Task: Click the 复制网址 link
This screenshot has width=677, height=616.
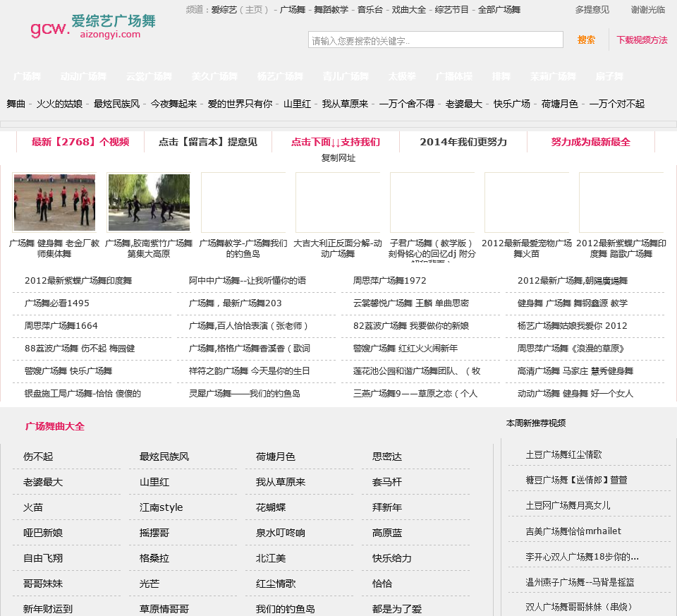Action: point(338,158)
